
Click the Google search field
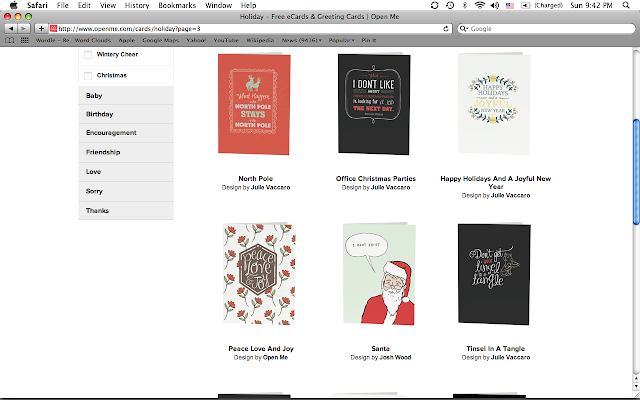pyautogui.click(x=546, y=29)
